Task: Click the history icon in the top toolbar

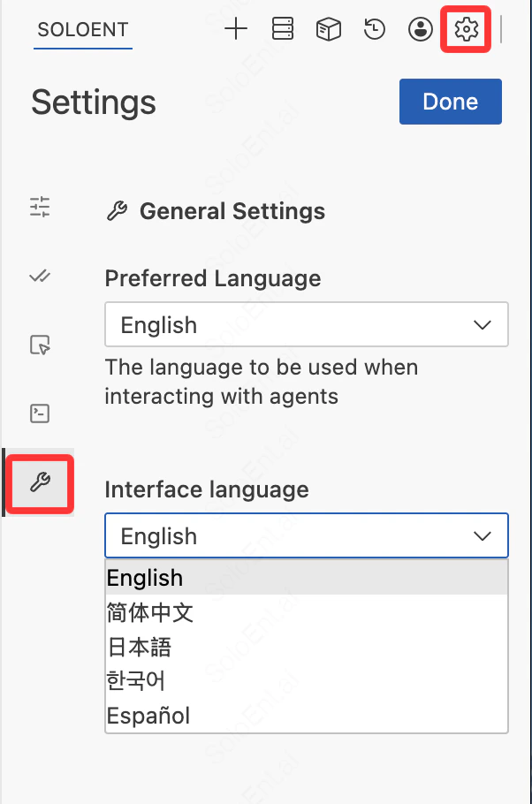Action: (374, 29)
